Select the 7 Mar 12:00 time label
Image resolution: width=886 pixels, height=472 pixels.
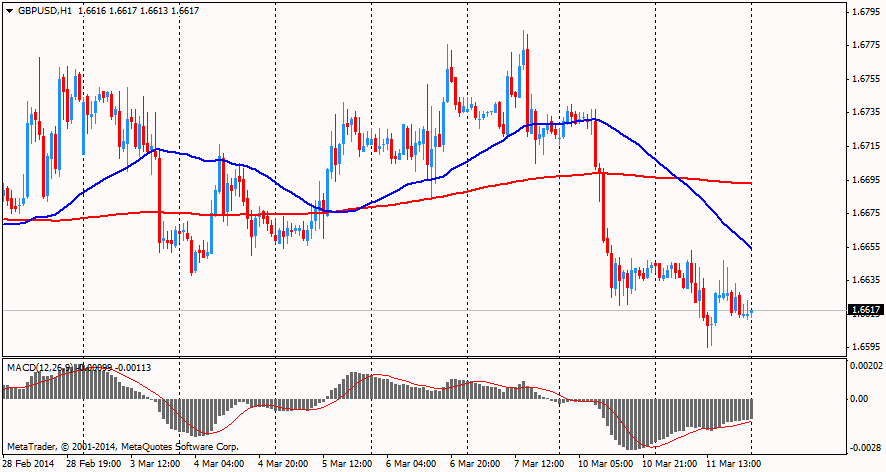540,464
